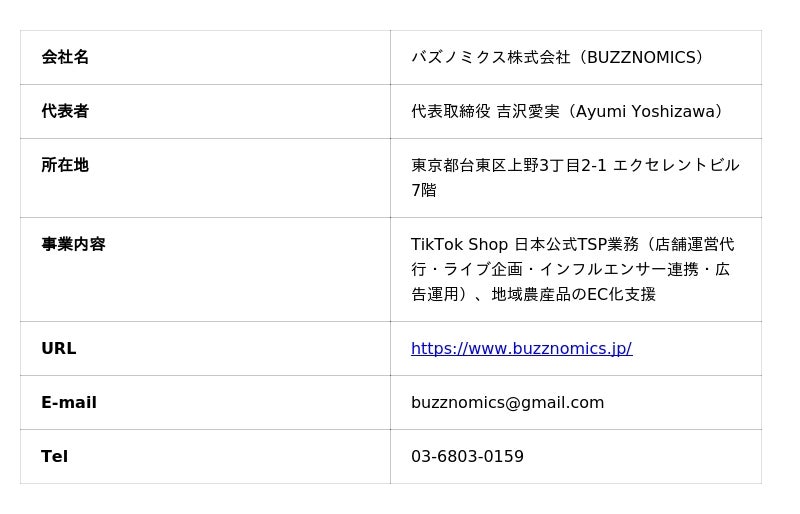800x514 pixels.
Task: Click the E-mail row label
Action: [x=69, y=402]
